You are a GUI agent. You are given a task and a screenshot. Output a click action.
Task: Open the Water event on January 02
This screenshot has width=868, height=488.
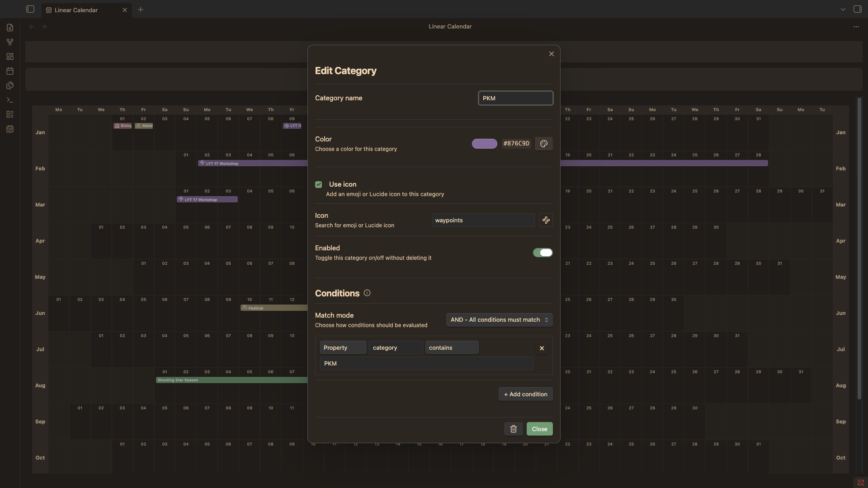pyautogui.click(x=144, y=126)
